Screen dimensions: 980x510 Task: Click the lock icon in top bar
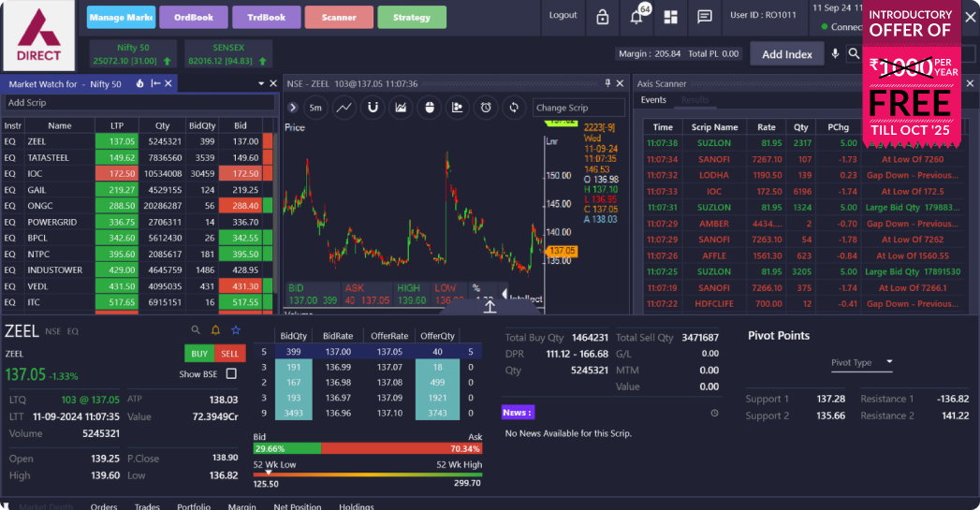[602, 17]
